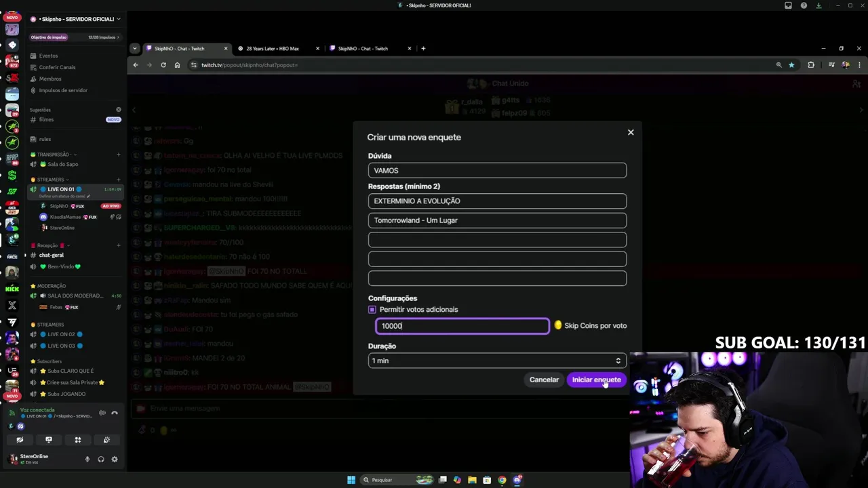Open a new browser tab
868x488 pixels.
(423, 48)
